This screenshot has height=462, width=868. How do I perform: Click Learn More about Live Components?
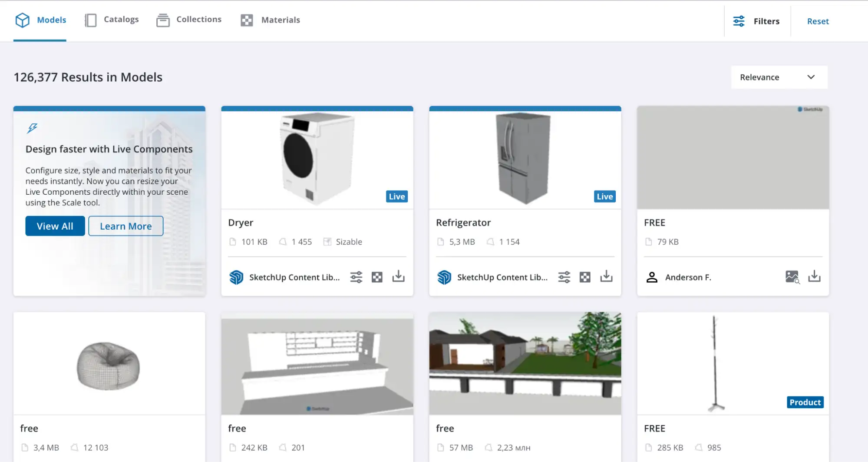[126, 226]
